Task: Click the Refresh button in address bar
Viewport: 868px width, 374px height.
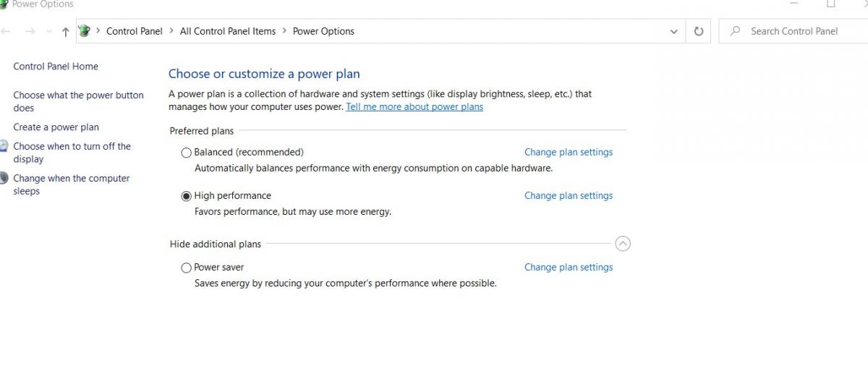Action: [x=699, y=31]
